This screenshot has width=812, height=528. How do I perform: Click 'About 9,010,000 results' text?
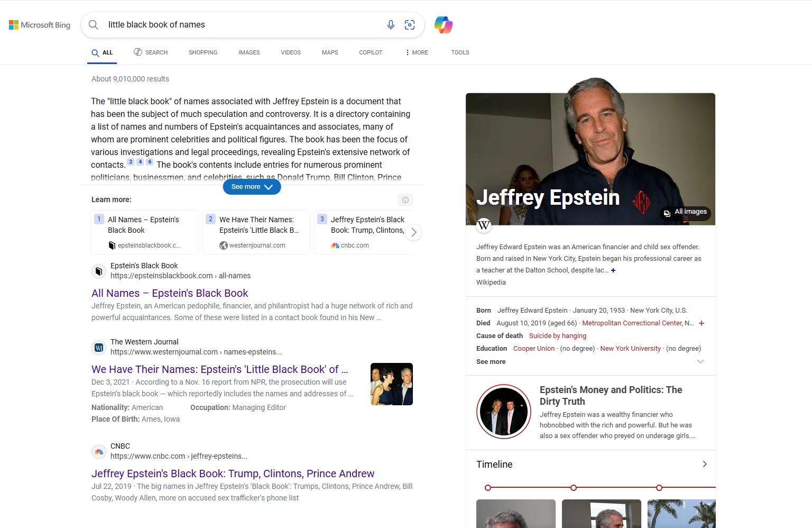[130, 79]
